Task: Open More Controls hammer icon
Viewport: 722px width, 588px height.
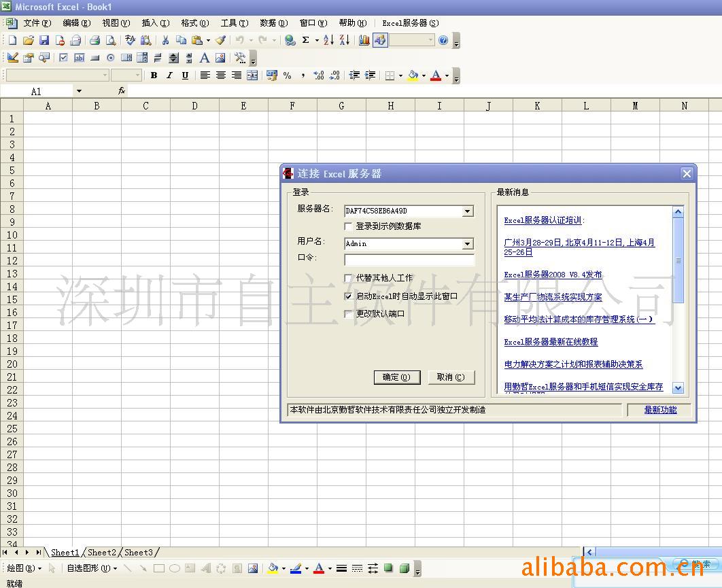Action: coord(240,58)
